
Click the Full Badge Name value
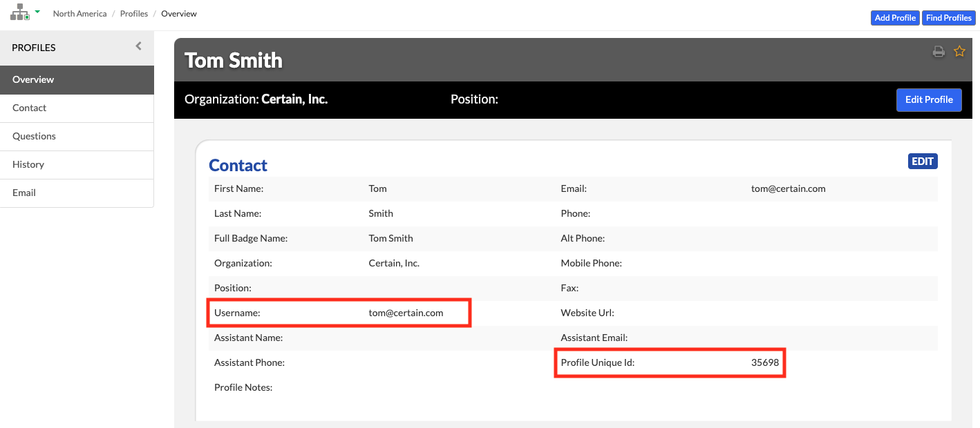tap(390, 238)
